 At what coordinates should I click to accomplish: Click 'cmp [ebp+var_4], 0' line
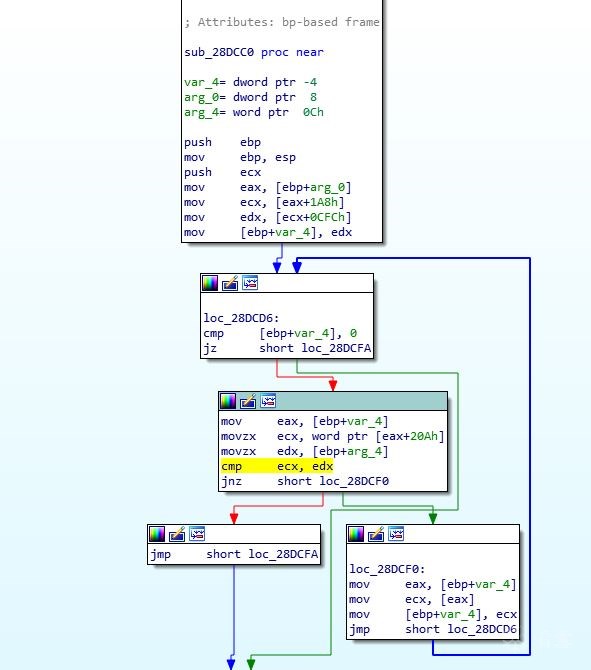280,333
